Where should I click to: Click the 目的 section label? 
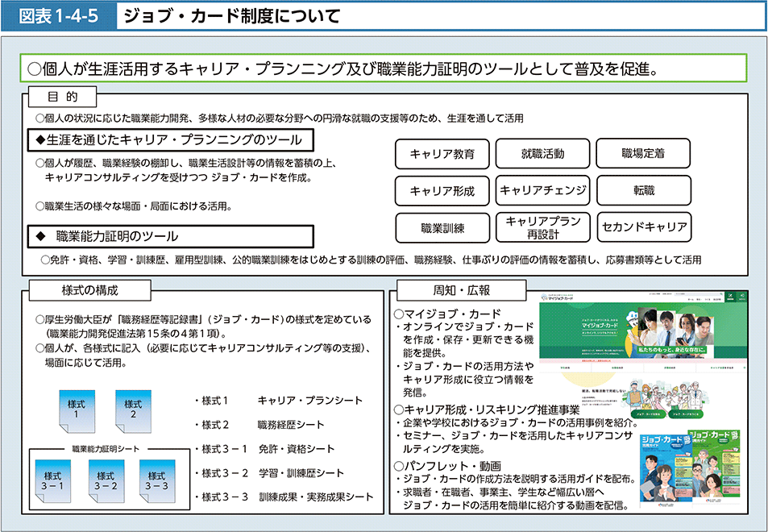[62, 97]
